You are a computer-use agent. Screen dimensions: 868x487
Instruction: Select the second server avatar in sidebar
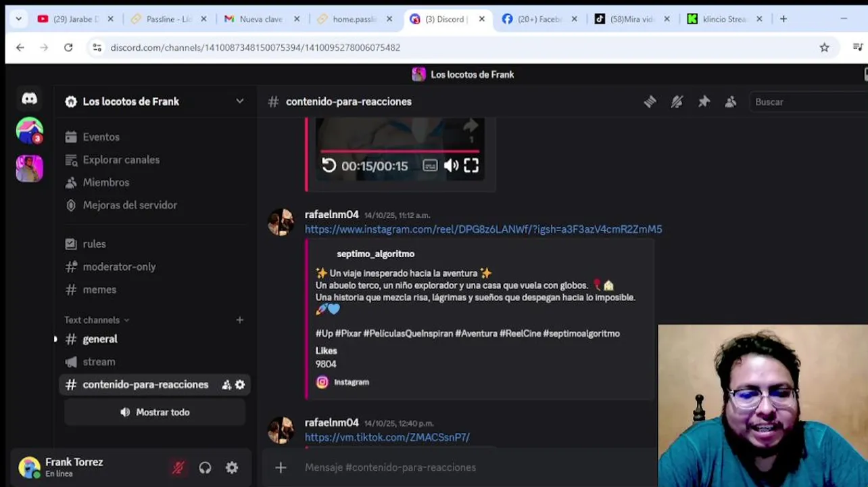29,168
